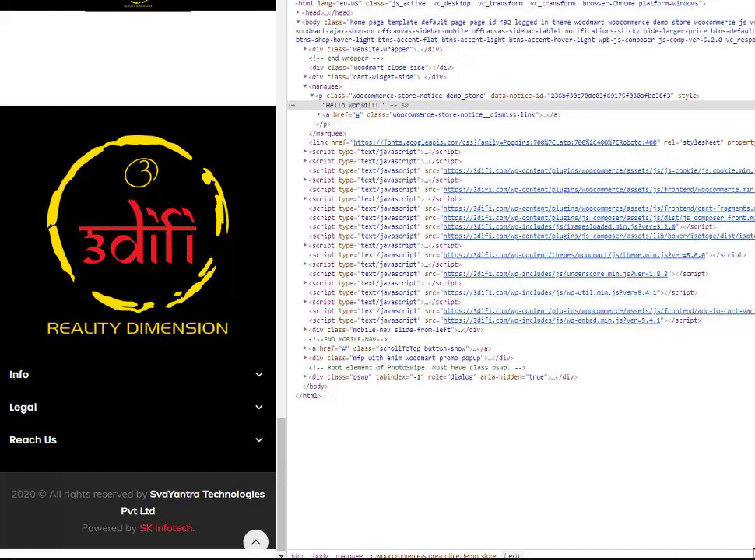Collapse the marquee element node
This screenshot has height=560, width=755.
[305, 86]
